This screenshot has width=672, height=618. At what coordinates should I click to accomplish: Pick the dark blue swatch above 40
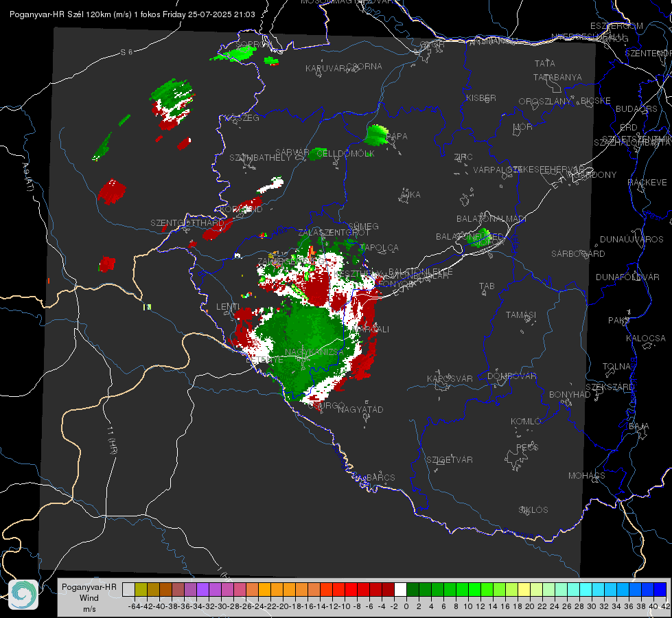660,589
